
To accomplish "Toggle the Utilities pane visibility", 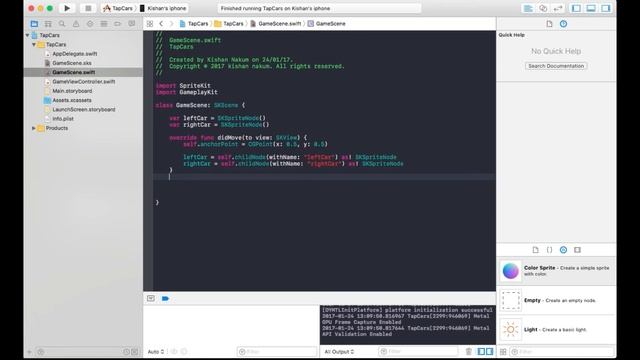I will tap(606, 8).
